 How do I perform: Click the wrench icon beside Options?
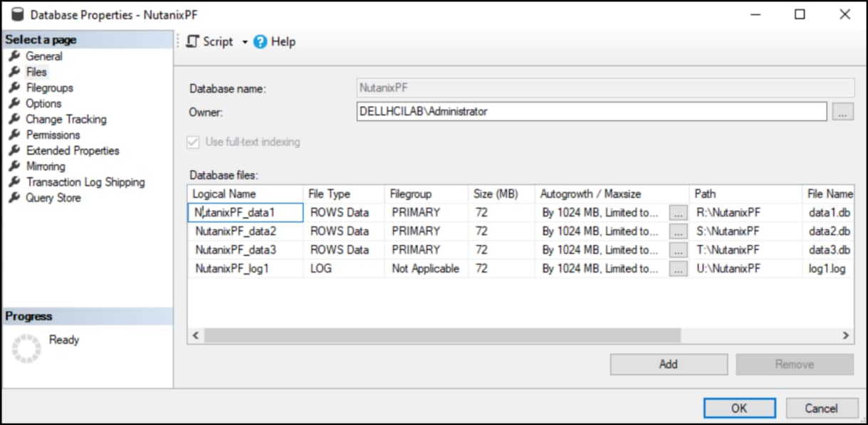pyautogui.click(x=14, y=103)
